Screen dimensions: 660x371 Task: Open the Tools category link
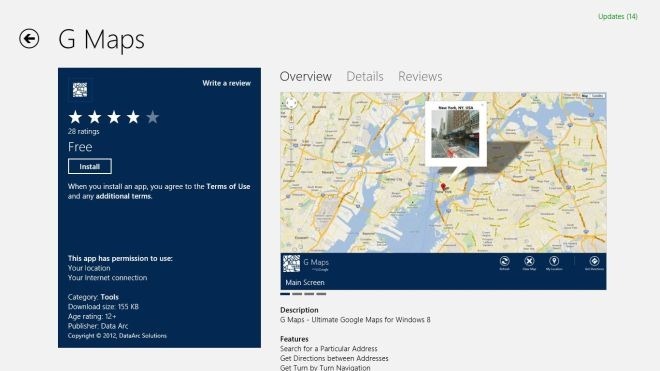(109, 297)
